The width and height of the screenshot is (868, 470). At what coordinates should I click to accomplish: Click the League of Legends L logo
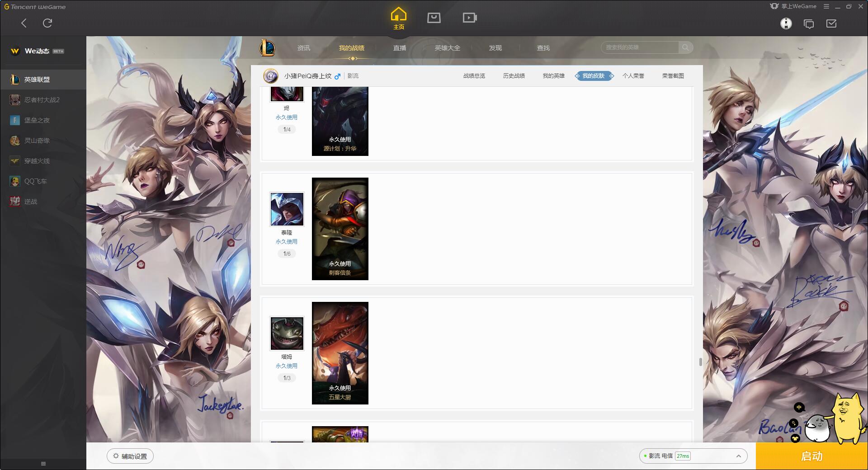(267, 47)
